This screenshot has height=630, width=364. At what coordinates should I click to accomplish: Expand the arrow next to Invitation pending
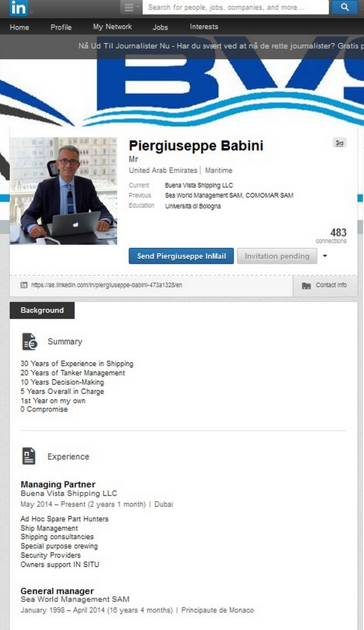pyautogui.click(x=325, y=256)
